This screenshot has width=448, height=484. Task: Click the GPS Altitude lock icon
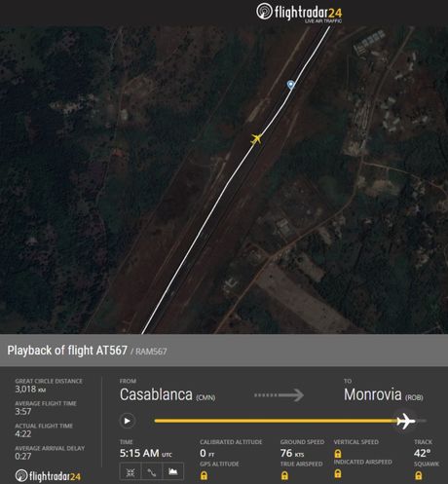click(x=204, y=476)
